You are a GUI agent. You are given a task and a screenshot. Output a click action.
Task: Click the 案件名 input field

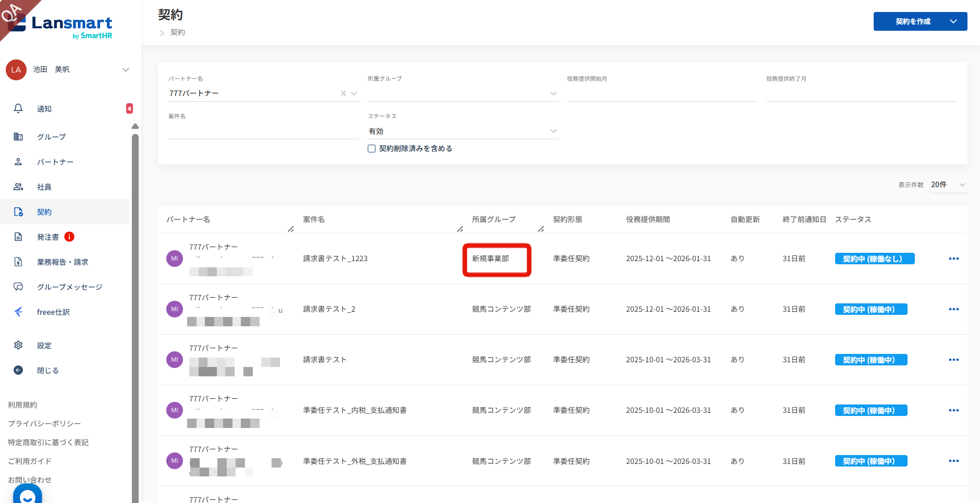pyautogui.click(x=264, y=131)
